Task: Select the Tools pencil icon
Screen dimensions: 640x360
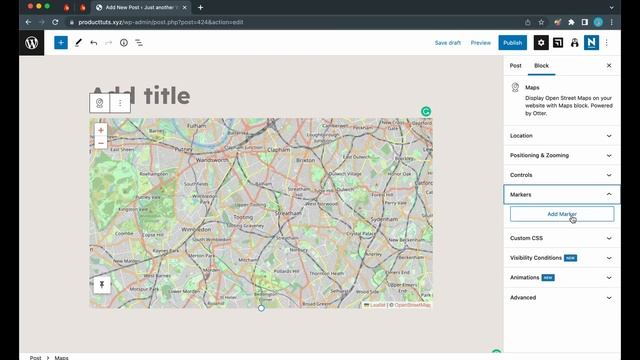Action: (x=78, y=42)
